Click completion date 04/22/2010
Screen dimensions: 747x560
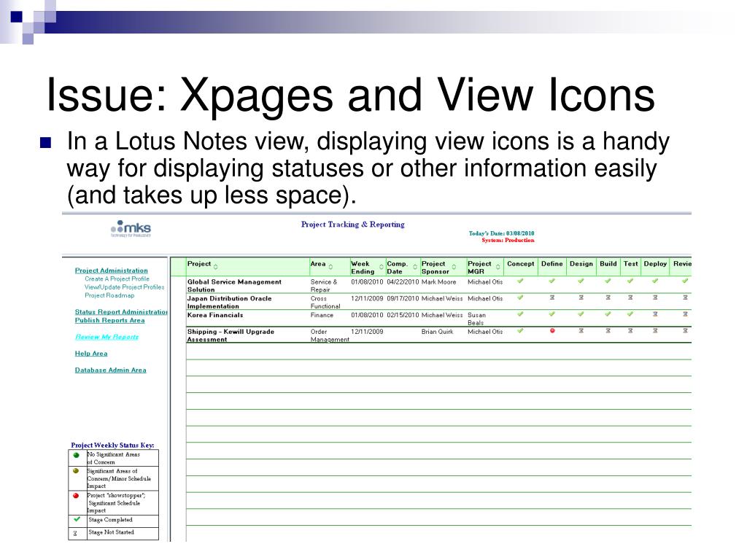click(403, 282)
